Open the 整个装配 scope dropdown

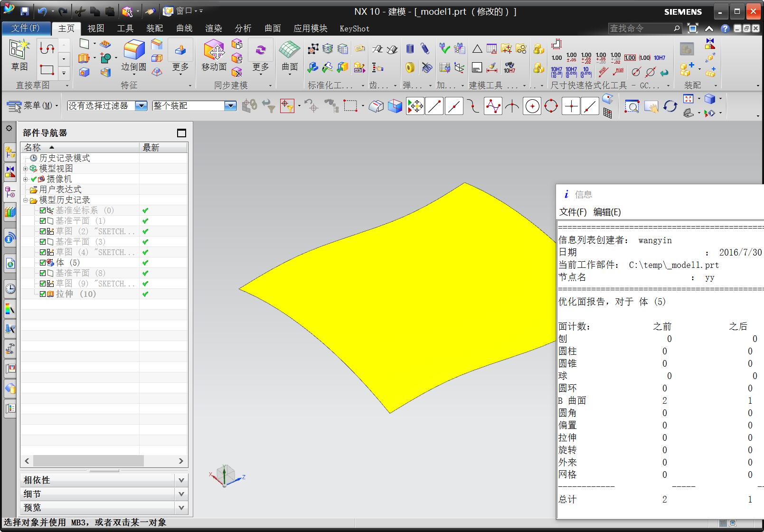click(x=231, y=106)
